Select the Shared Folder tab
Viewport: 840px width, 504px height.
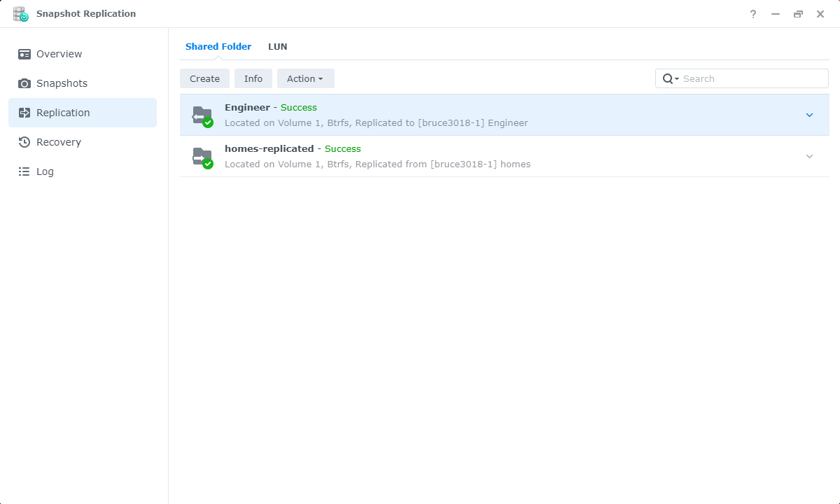[218, 47]
